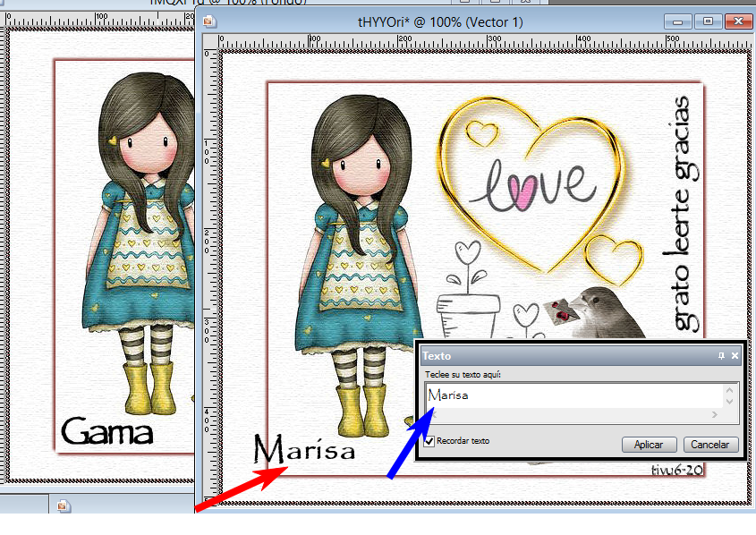The width and height of the screenshot is (756, 535).
Task: Click the Aplicar button in Texto dialog
Action: pyautogui.click(x=649, y=445)
